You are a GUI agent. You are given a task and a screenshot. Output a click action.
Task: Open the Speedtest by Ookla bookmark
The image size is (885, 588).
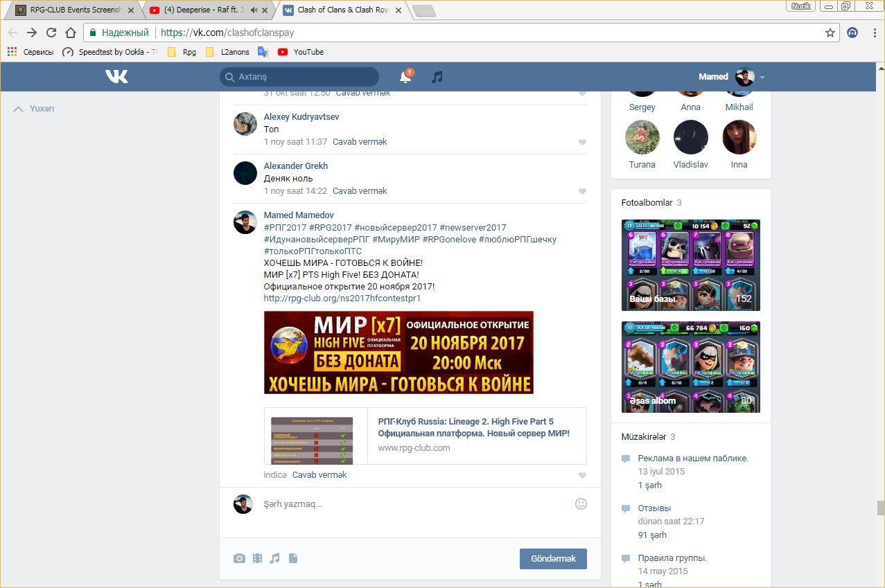[x=109, y=52]
